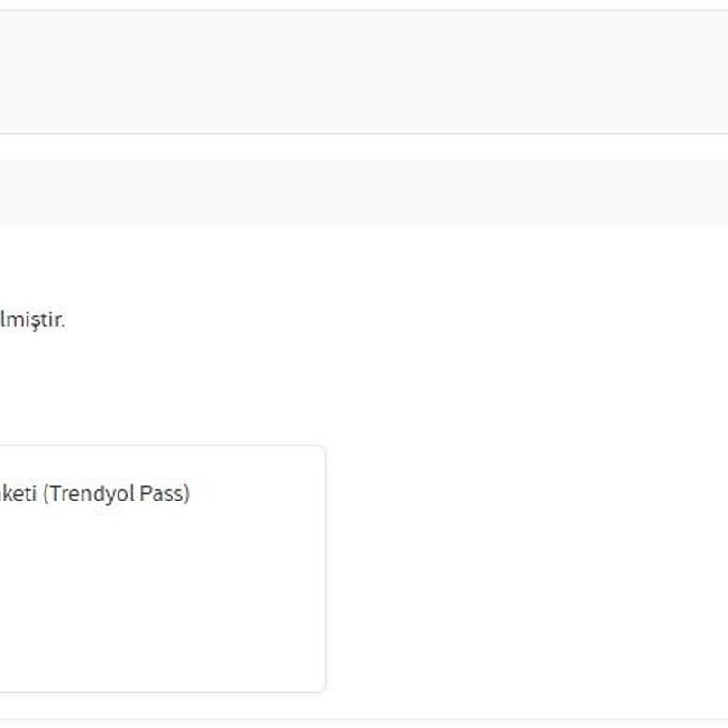Click the right border of the Trendyol Pass card
Viewport: 728px width, 728px height.
click(x=325, y=569)
